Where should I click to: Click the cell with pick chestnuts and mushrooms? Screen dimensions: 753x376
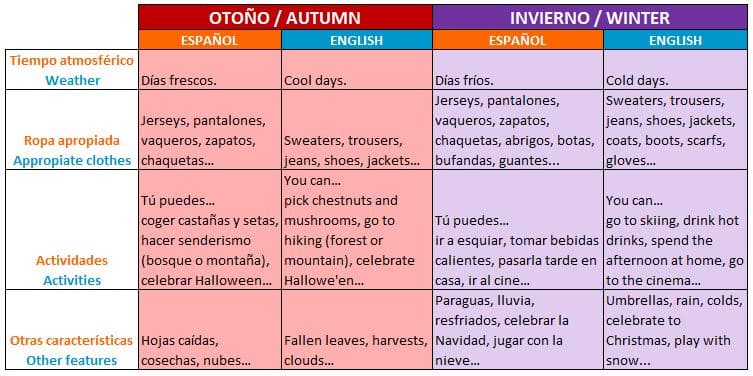357,230
